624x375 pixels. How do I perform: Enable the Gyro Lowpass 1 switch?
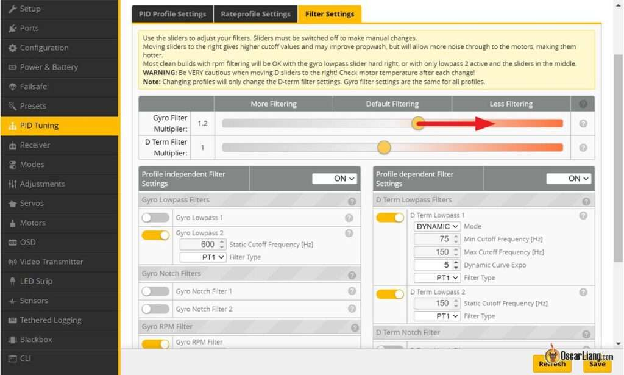(156, 217)
